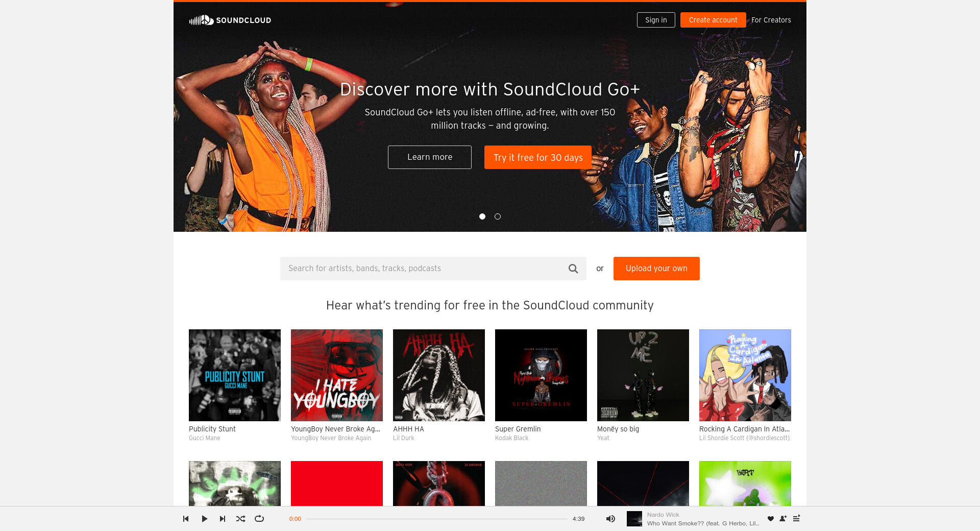Skip to next track in player
Screen dimensions: 980x531
click(223, 519)
